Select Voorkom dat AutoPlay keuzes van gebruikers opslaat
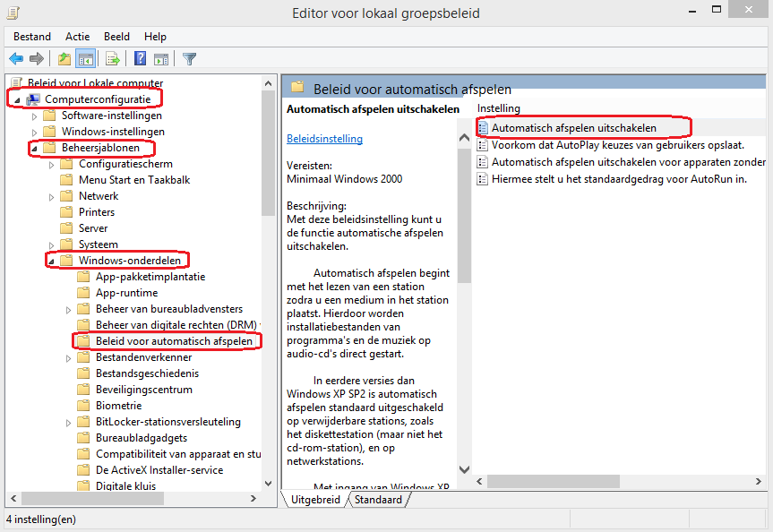Viewport: 773px width, 532px height. pos(618,145)
